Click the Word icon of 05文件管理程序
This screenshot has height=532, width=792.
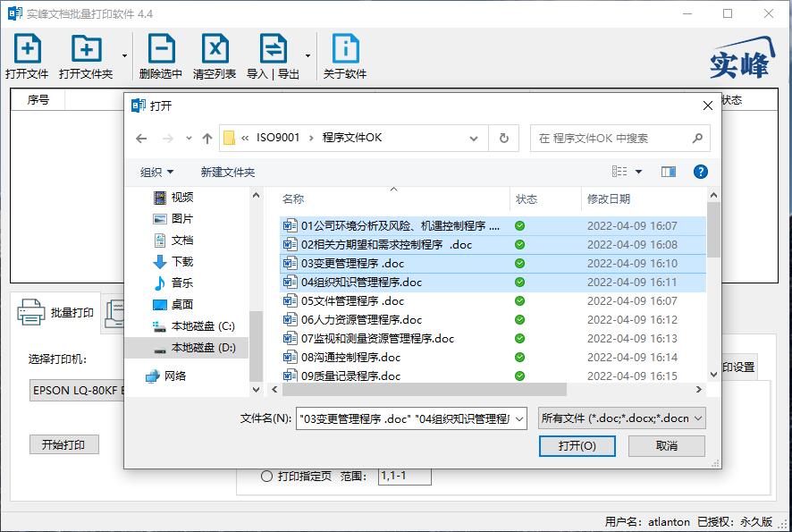pyautogui.click(x=290, y=301)
